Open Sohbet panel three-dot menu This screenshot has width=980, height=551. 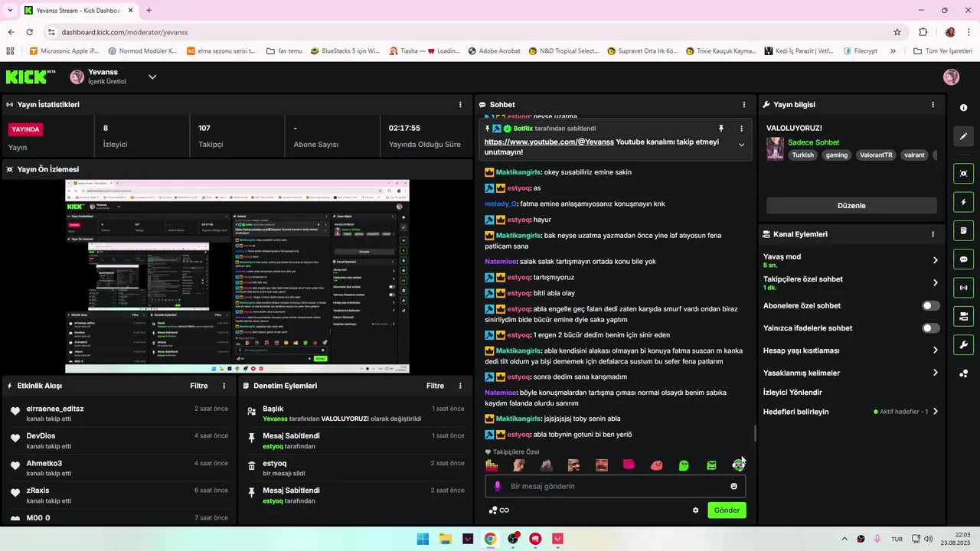click(x=743, y=105)
